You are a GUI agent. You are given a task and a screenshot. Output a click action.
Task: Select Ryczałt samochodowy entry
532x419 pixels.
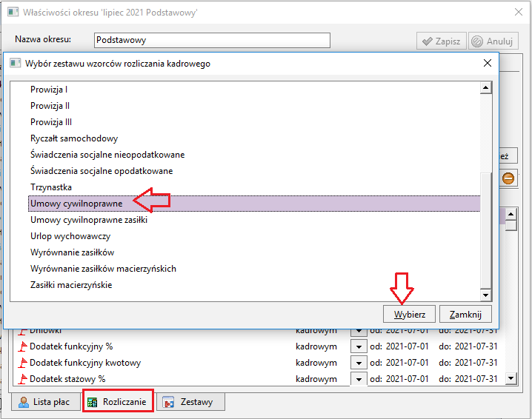click(x=74, y=138)
